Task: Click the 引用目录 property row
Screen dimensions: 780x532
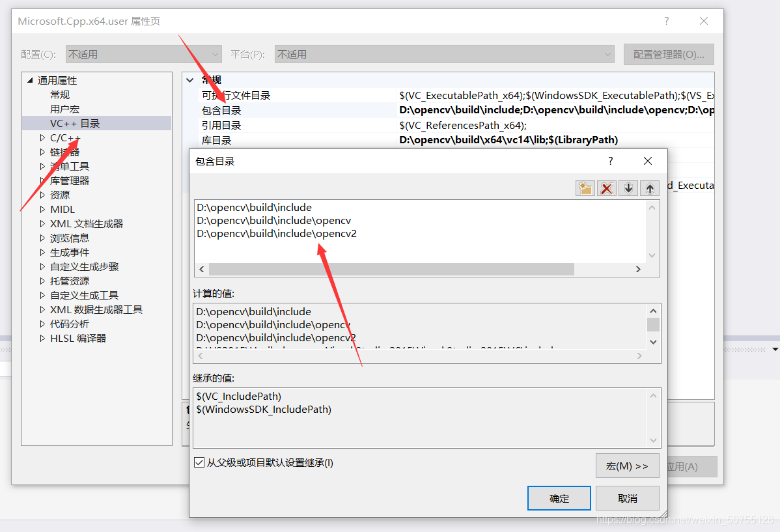Action: (456, 126)
